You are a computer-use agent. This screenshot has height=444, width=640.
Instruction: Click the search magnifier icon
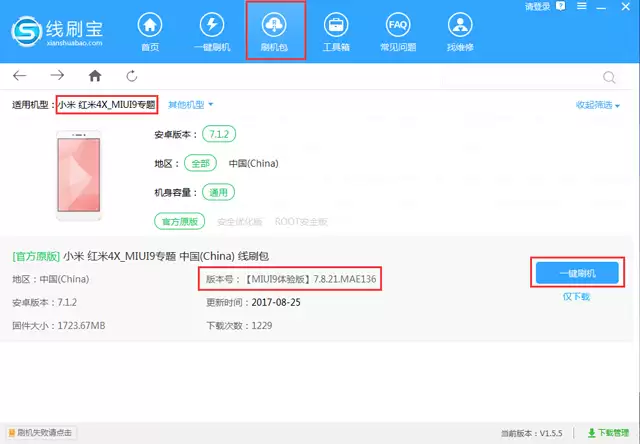pos(609,77)
